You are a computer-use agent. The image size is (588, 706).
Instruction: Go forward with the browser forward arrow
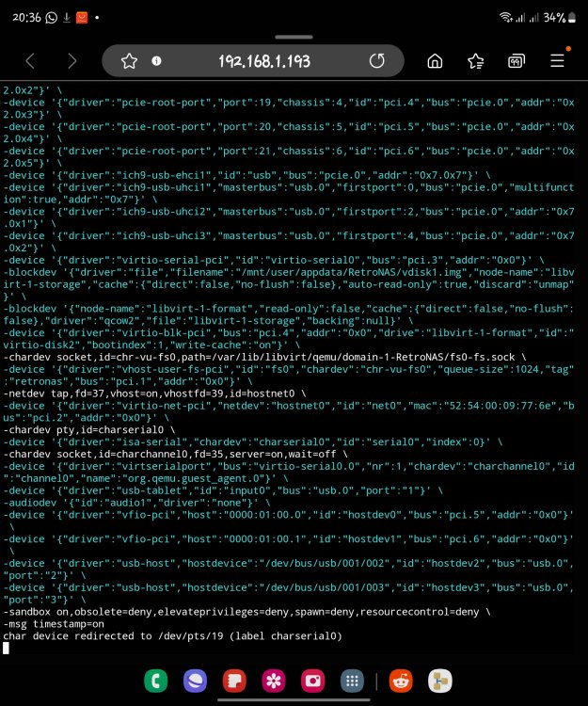[x=72, y=61]
